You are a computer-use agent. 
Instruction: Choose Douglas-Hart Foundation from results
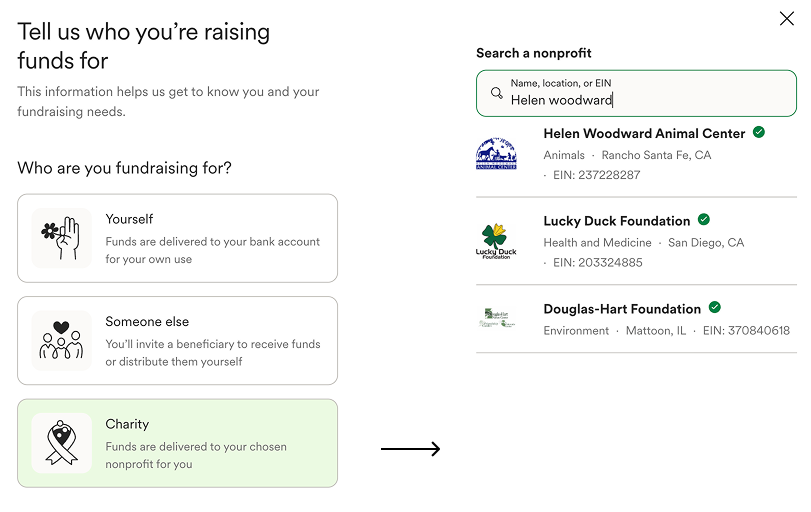(x=636, y=319)
